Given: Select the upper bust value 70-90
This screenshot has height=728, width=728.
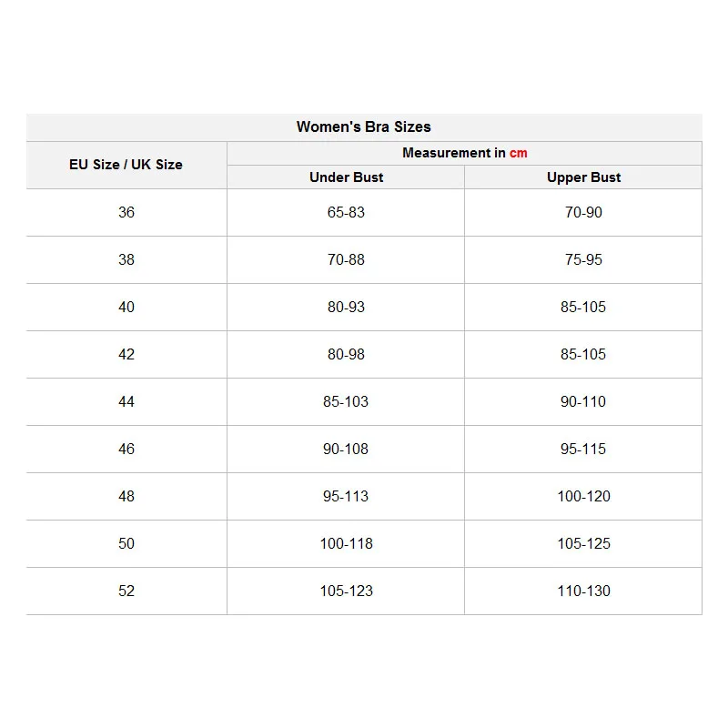Looking at the screenshot, I should 583,212.
